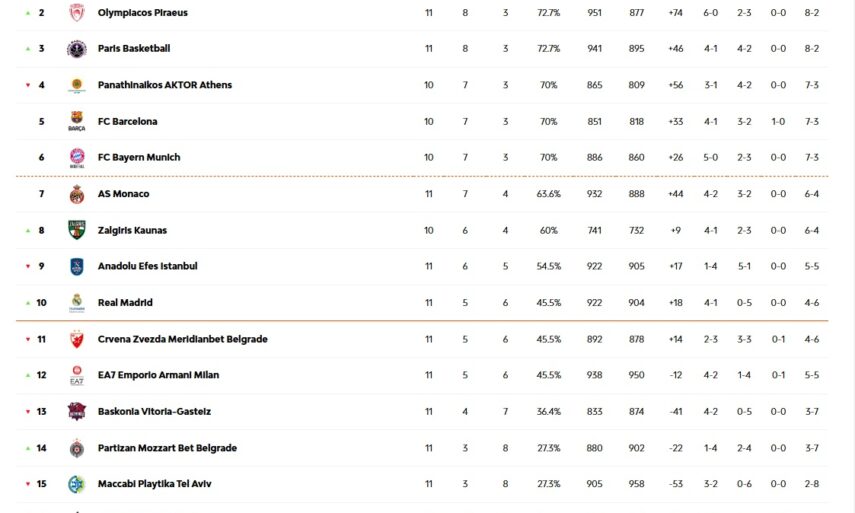Click the FC Barcelona crest icon
The image size is (855, 513).
pyautogui.click(x=77, y=121)
